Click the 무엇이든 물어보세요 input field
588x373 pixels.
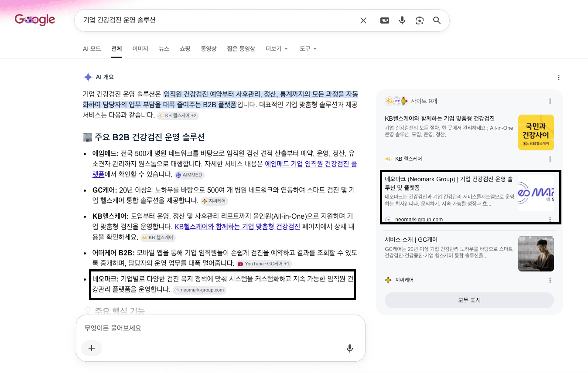(220, 328)
